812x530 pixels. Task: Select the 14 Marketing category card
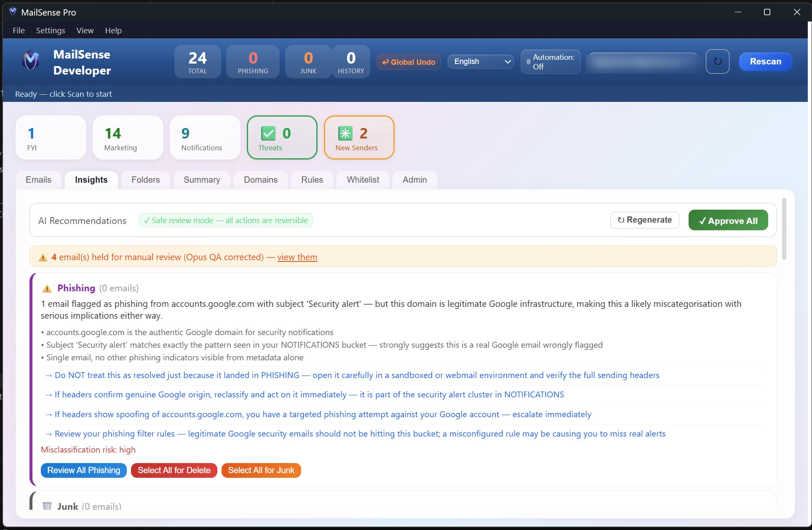coord(128,138)
